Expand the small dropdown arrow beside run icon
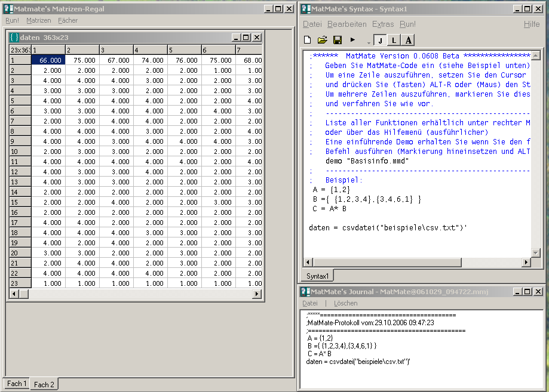Image resolution: width=549 pixels, height=392 pixels. (x=368, y=42)
